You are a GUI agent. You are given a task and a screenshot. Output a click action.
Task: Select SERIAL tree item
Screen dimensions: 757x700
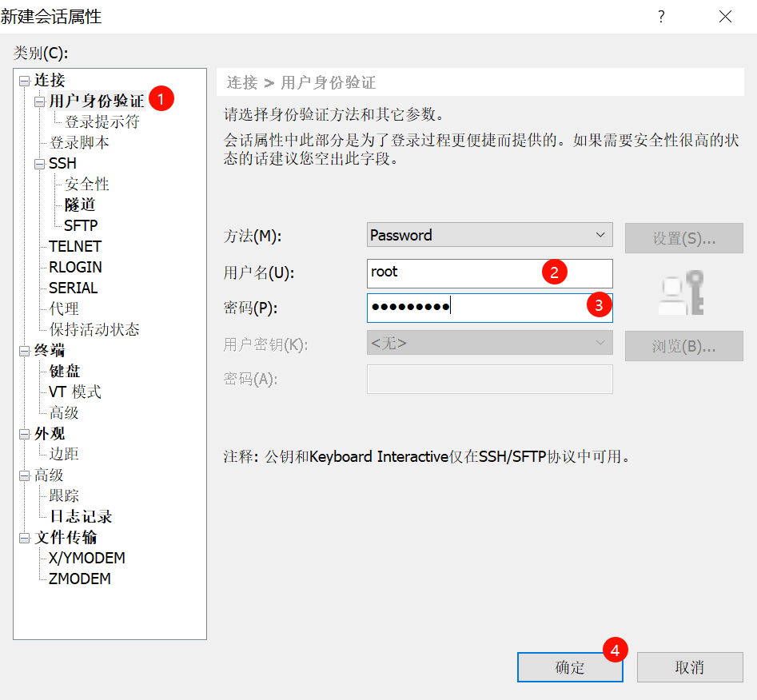click(74, 288)
